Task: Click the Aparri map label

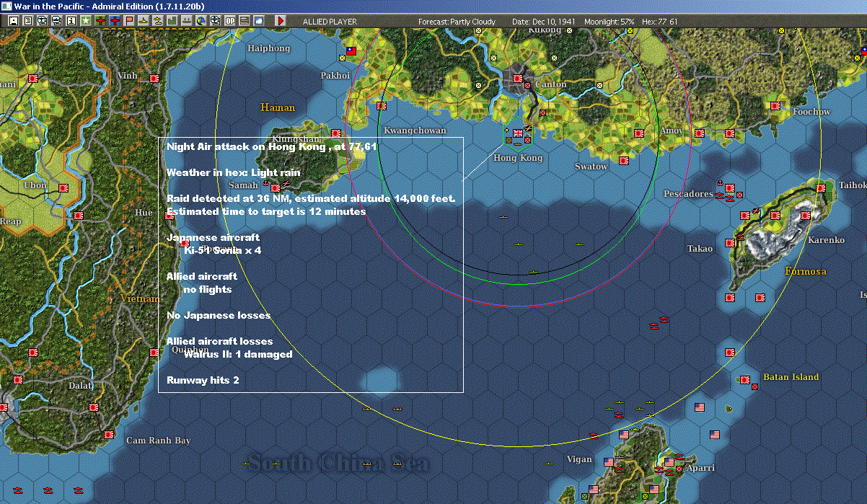Action: click(x=700, y=468)
